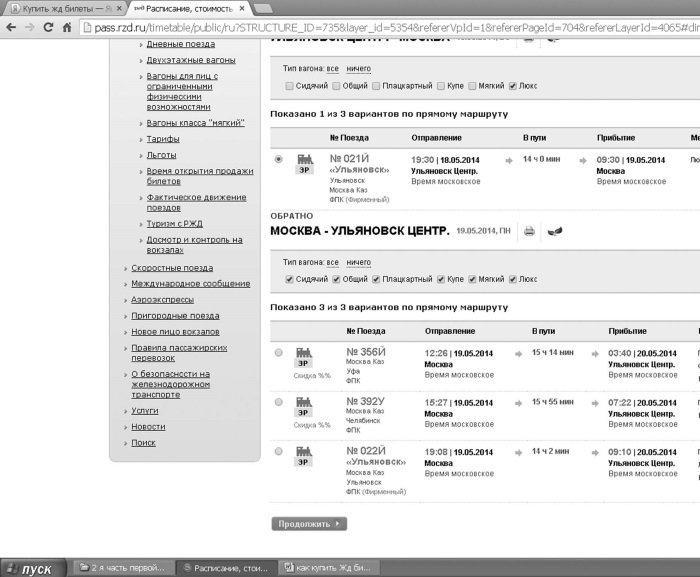Viewport: 700px width, 577px height.
Task: Switch to Купить жд билеты tab
Action: click(62, 8)
